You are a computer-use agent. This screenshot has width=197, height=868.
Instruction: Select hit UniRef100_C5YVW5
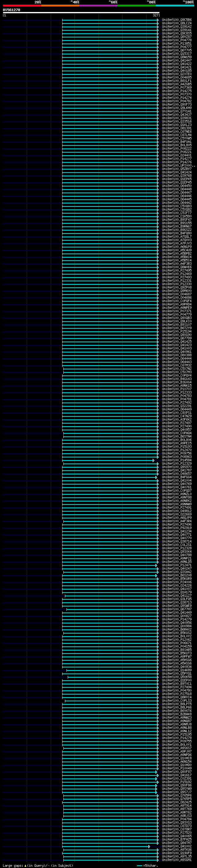point(176,139)
